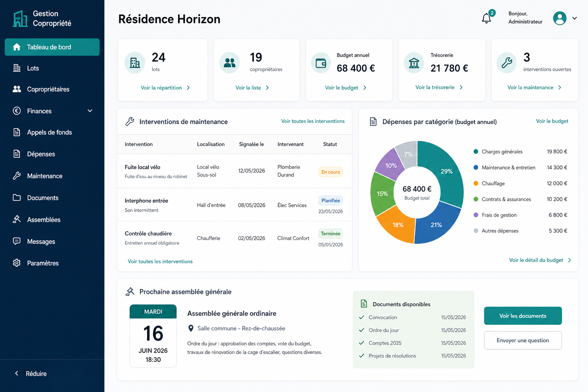Click the chevron next to Voir le budget card link
This screenshot has width=588, height=392.
365,88
